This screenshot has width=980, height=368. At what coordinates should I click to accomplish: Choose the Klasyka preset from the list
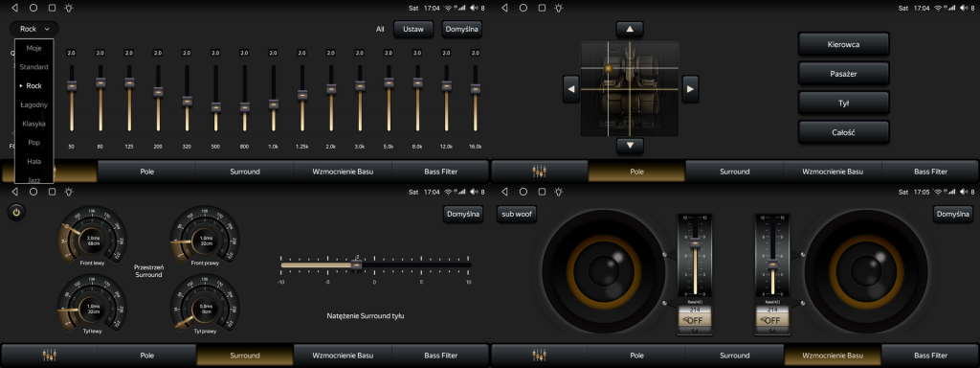(x=33, y=124)
